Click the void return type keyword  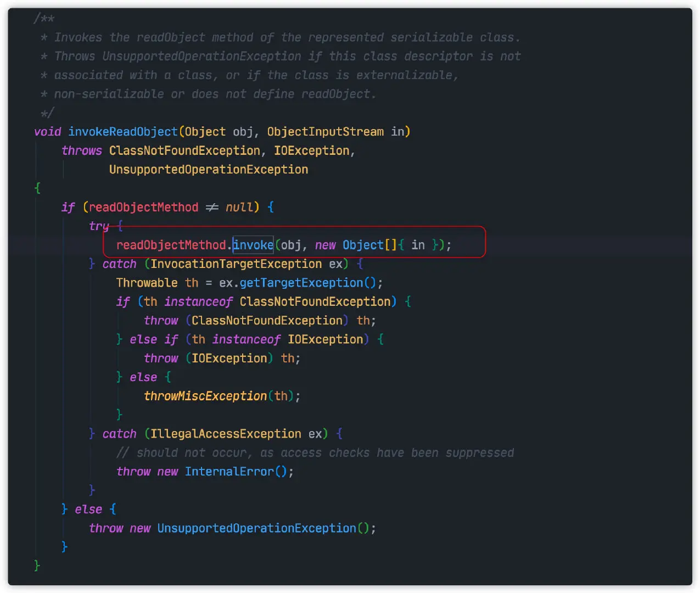pos(48,132)
